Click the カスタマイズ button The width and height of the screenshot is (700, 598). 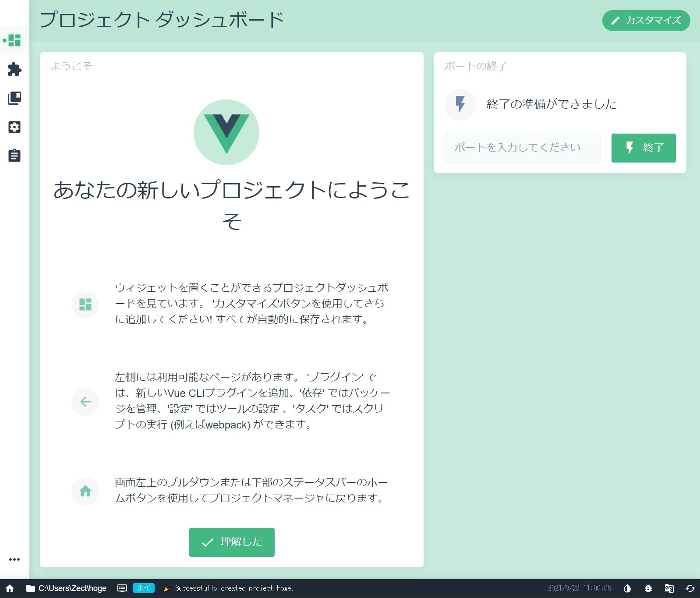click(x=646, y=21)
